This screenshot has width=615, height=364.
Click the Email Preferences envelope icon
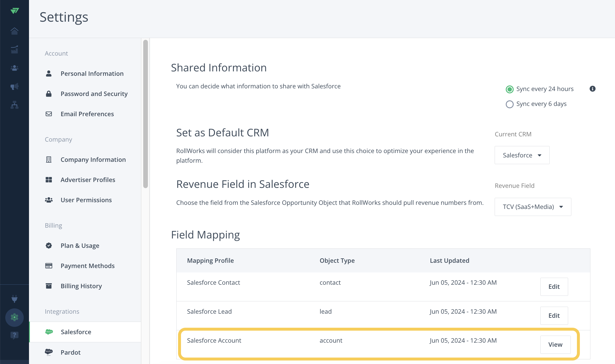(49, 114)
